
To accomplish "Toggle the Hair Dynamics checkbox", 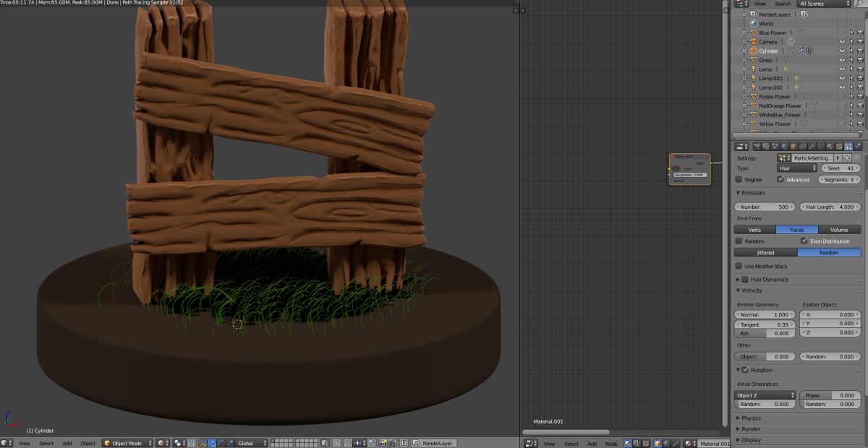I will (746, 279).
